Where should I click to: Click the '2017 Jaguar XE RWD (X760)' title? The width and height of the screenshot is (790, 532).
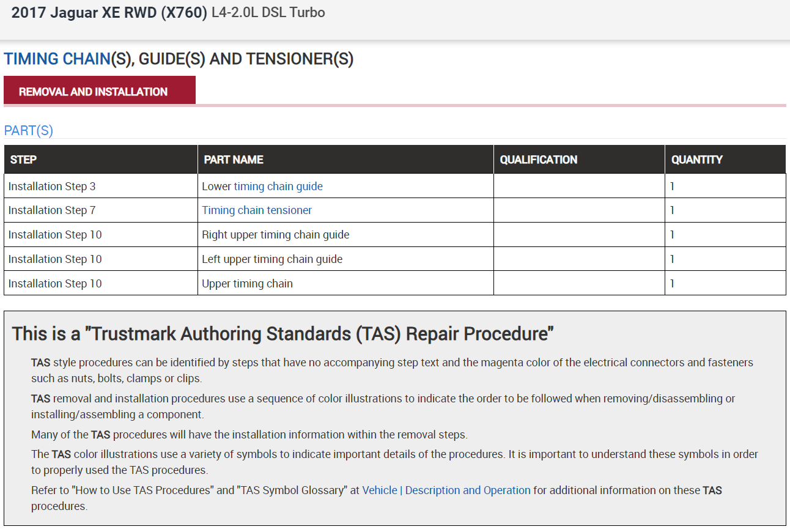tap(109, 13)
